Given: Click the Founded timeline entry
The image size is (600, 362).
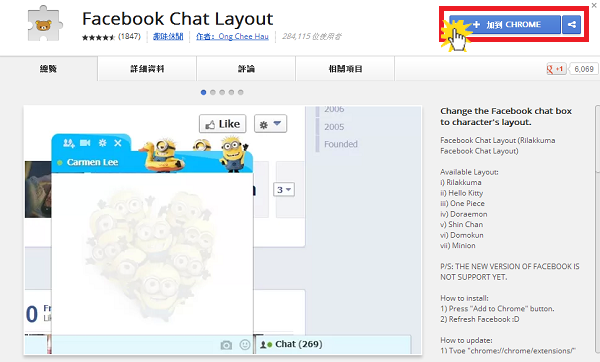Looking at the screenshot, I should point(341,144).
